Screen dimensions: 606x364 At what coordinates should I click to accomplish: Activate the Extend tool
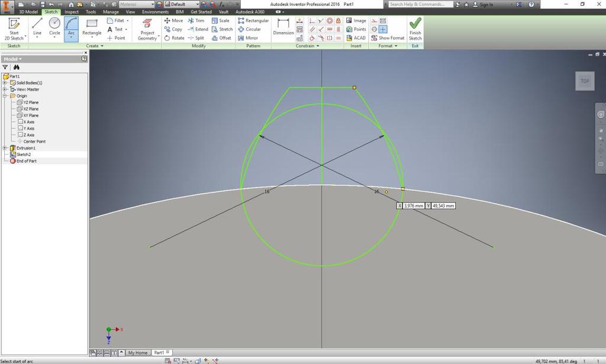(198, 29)
